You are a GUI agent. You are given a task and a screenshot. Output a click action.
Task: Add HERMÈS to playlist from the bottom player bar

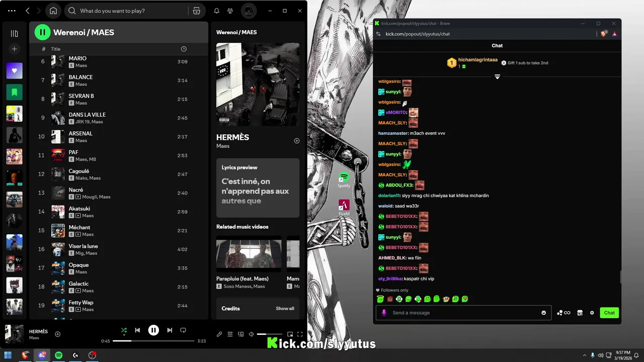[57, 334]
